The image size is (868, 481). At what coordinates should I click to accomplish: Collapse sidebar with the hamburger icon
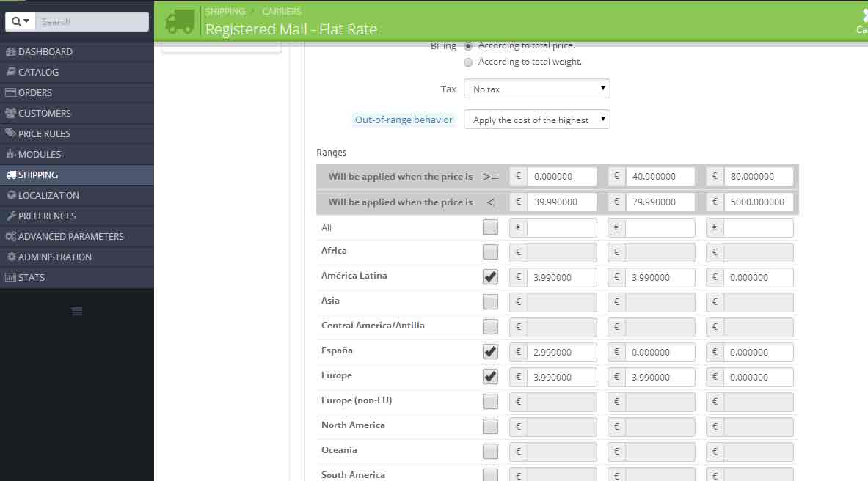(x=77, y=311)
